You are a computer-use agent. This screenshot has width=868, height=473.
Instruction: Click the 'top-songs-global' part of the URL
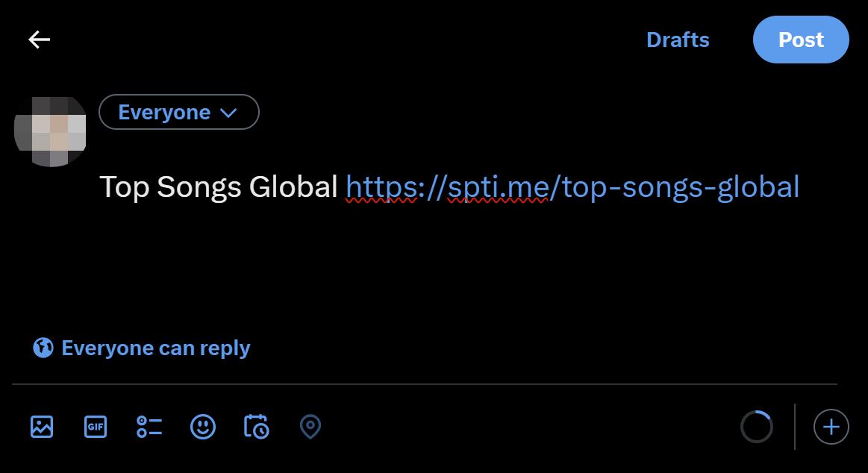(x=681, y=187)
